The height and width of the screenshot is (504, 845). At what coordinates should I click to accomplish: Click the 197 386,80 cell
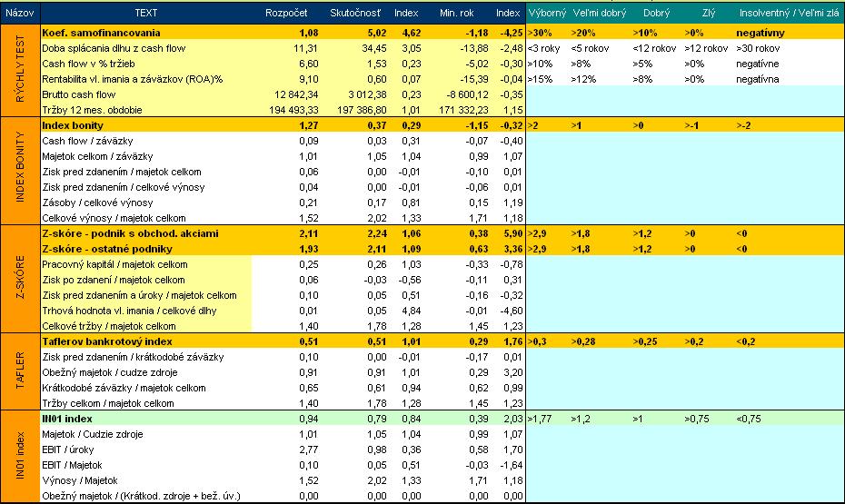tap(363, 110)
